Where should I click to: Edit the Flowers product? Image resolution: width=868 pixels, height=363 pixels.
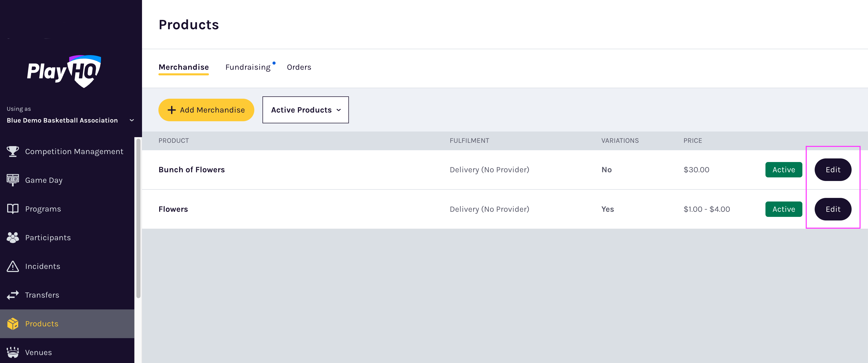(833, 209)
